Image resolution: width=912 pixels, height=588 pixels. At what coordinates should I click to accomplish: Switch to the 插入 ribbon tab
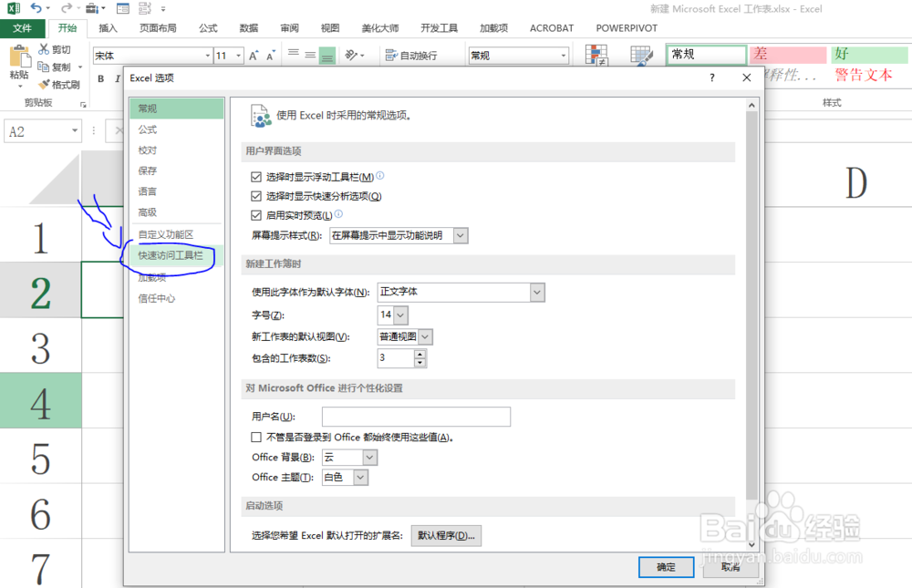click(x=108, y=28)
